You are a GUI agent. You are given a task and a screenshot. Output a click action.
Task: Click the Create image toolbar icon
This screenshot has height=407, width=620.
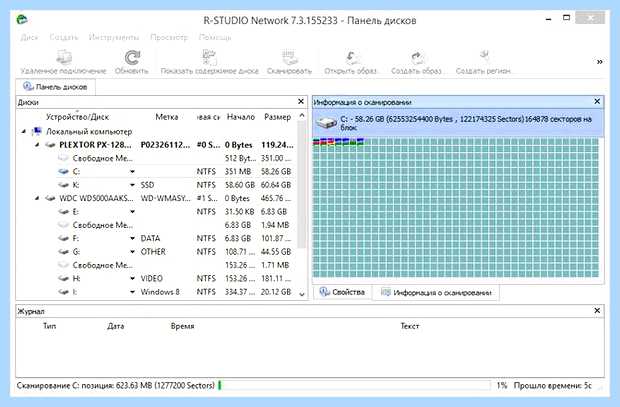(416, 57)
